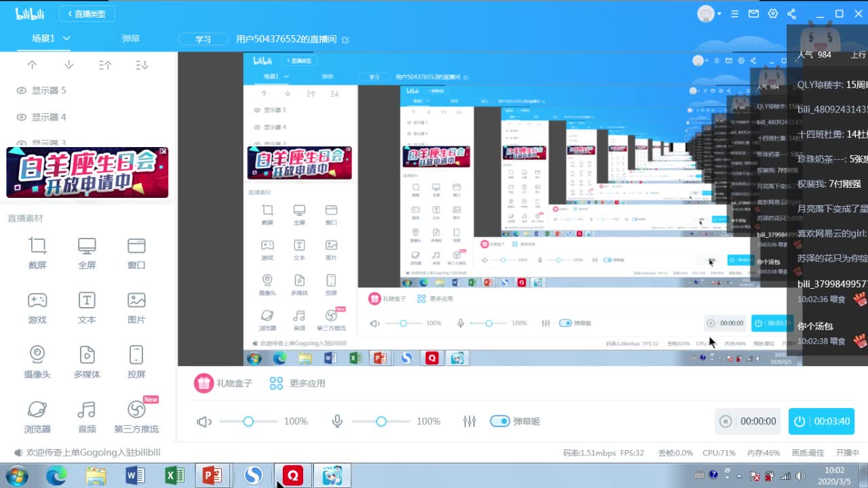
Task: Add a 游戏 game capture source
Action: [37, 308]
